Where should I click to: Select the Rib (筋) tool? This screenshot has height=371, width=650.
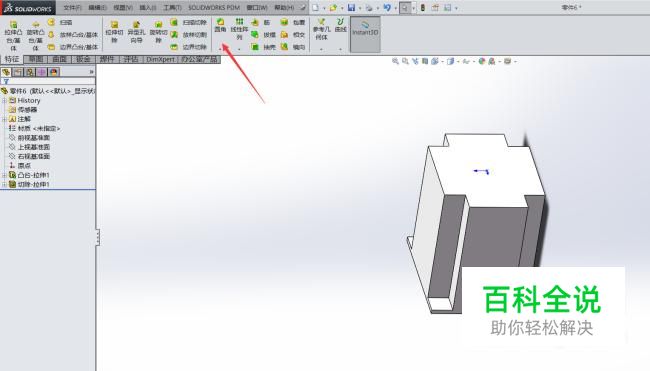pos(261,22)
